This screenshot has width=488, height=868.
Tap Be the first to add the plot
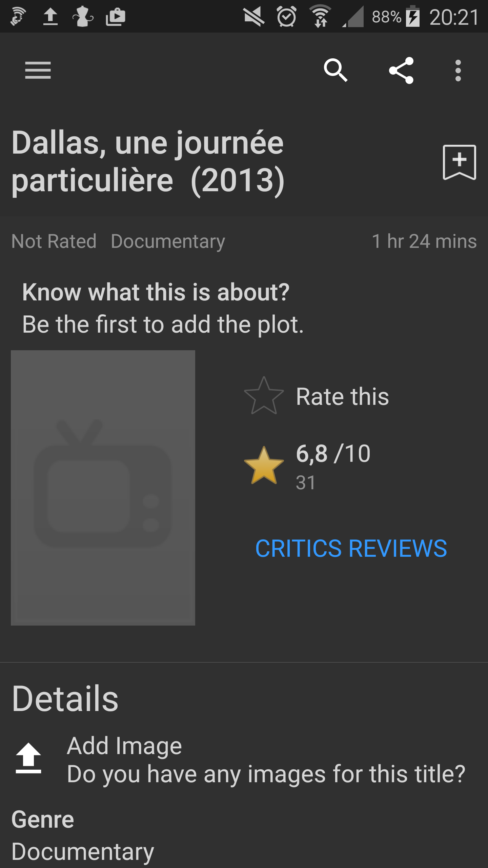163,324
